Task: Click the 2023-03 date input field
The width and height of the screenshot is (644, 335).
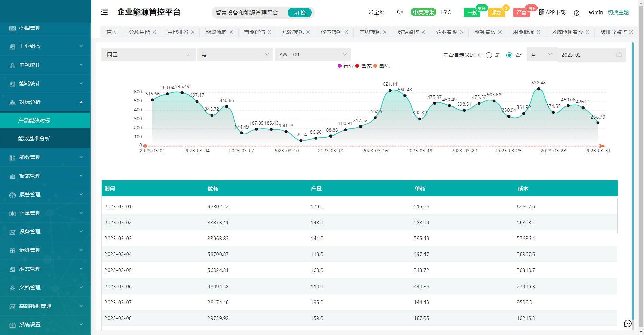Action: (x=591, y=55)
